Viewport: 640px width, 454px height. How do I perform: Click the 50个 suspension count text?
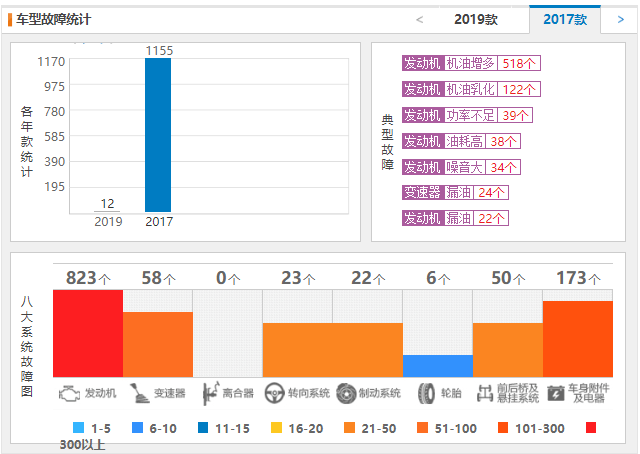[x=508, y=278]
